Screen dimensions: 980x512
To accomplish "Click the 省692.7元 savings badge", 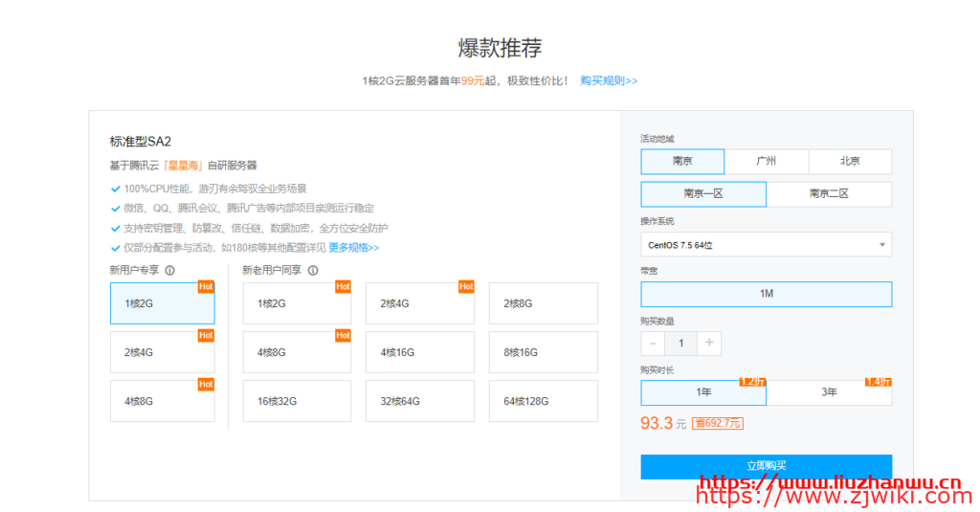I will [718, 423].
